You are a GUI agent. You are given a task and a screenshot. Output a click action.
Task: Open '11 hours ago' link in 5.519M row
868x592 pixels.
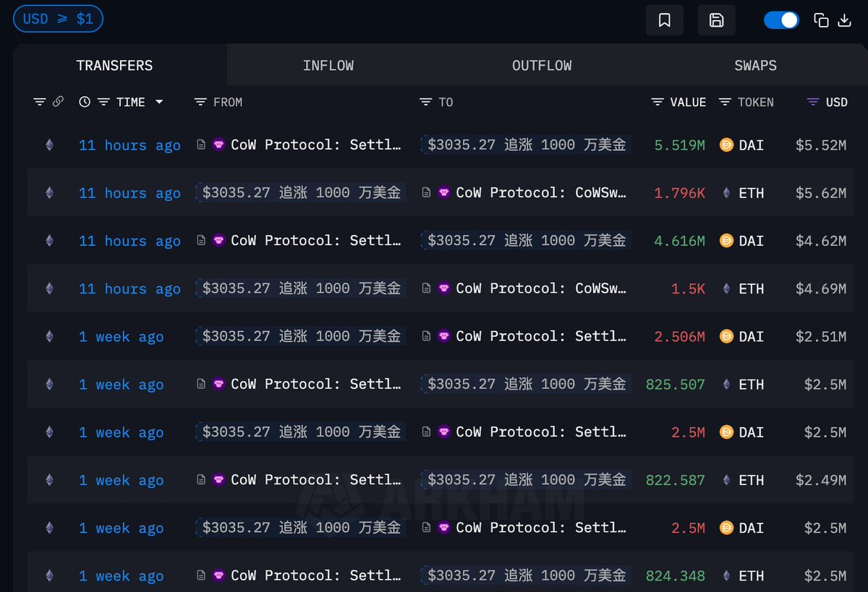click(129, 145)
